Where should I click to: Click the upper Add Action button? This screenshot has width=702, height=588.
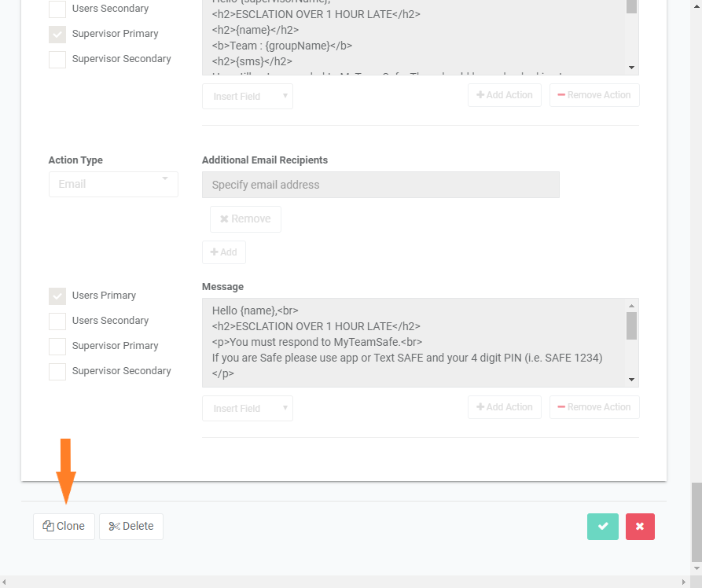point(505,95)
